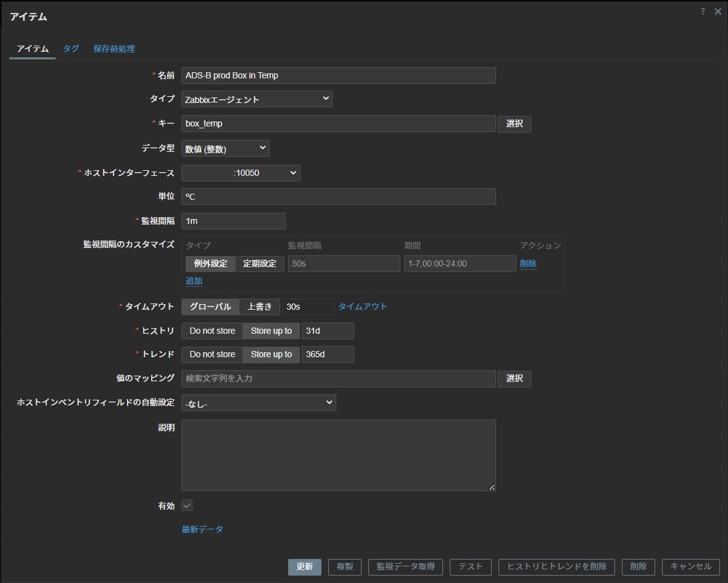Set トレンド to Do not store
Image resolution: width=728 pixels, height=583 pixels.
point(212,354)
